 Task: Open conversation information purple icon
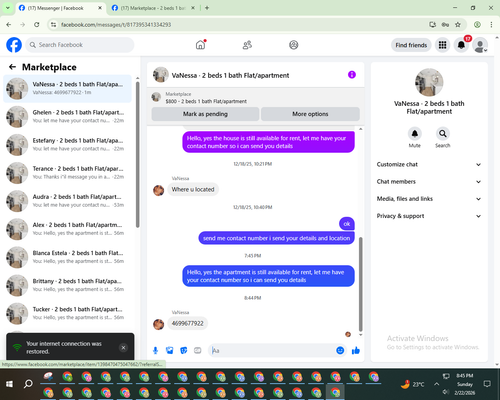click(352, 75)
